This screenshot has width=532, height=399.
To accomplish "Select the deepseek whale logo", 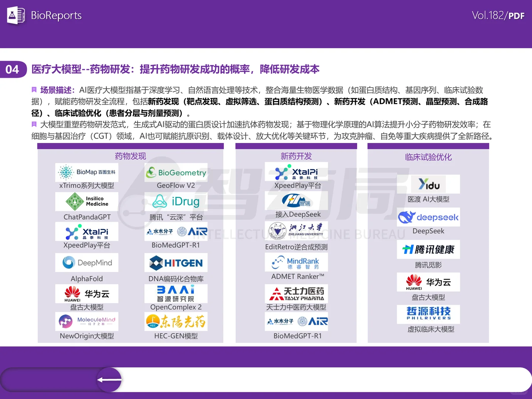I will 428,217.
